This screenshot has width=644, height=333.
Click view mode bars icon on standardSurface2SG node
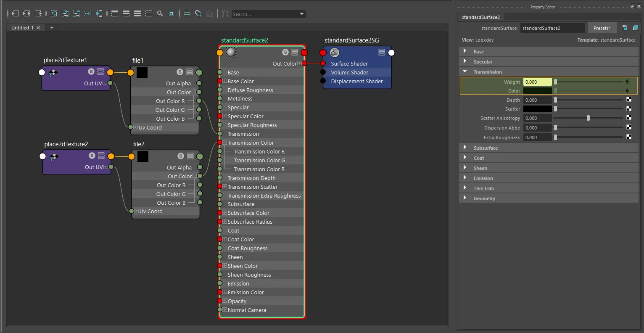pyautogui.click(x=382, y=52)
